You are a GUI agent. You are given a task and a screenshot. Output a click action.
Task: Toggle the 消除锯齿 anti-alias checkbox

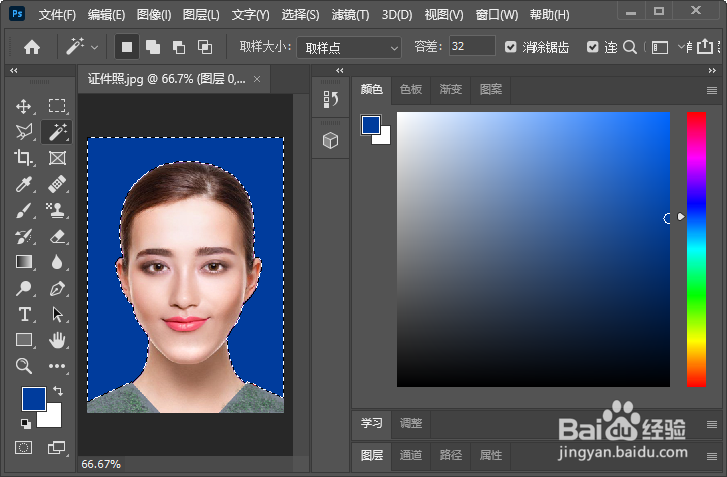510,47
